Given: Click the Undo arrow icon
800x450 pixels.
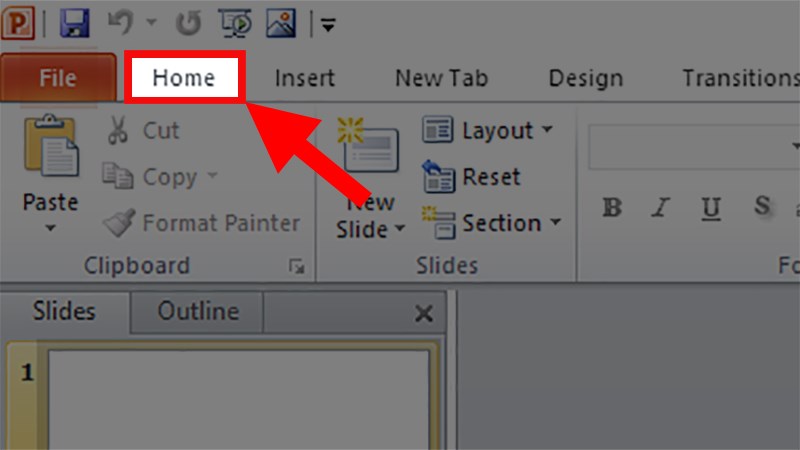Looking at the screenshot, I should (120, 22).
